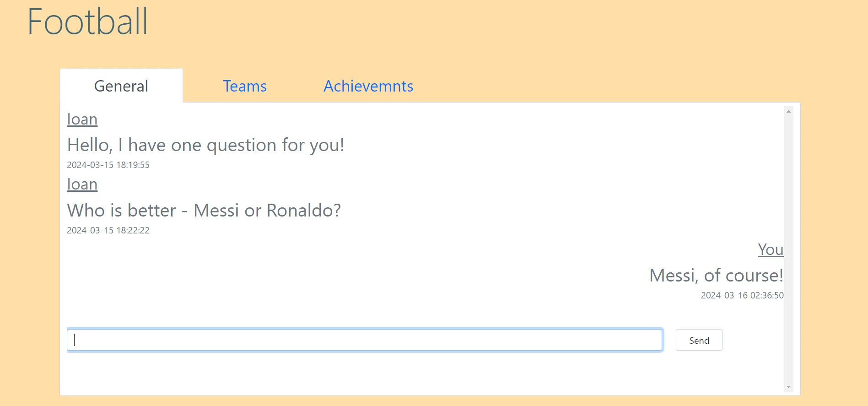Viewport: 868px width, 406px height.
Task: Focus the message text input field
Action: pyautogui.click(x=365, y=340)
